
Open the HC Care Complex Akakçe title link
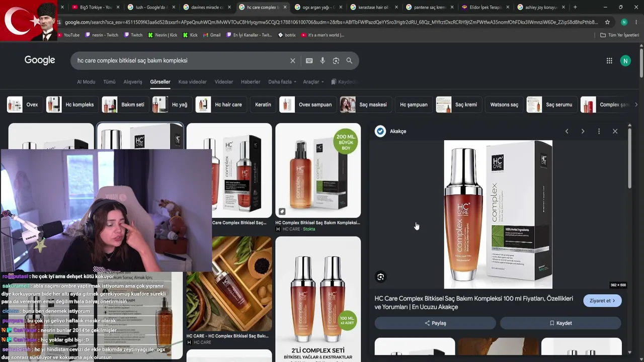tap(473, 303)
